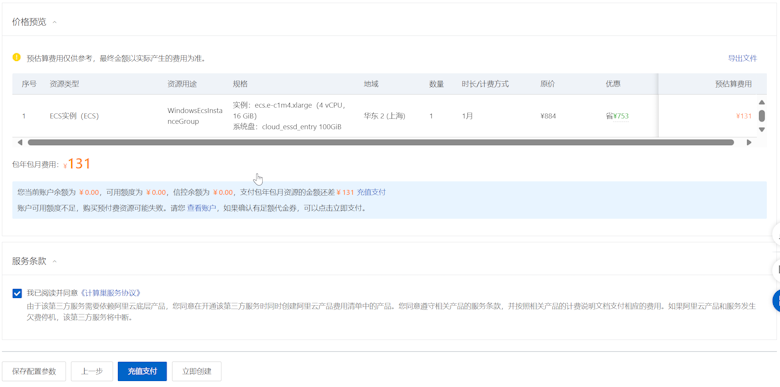Click the 资源用途 column header
The image size is (780, 387).
coord(182,84)
